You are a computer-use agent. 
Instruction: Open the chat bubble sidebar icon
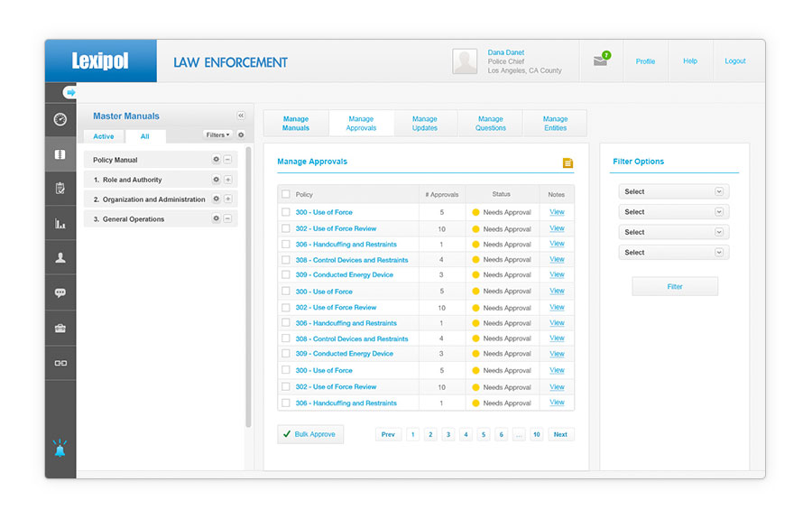coord(60,292)
